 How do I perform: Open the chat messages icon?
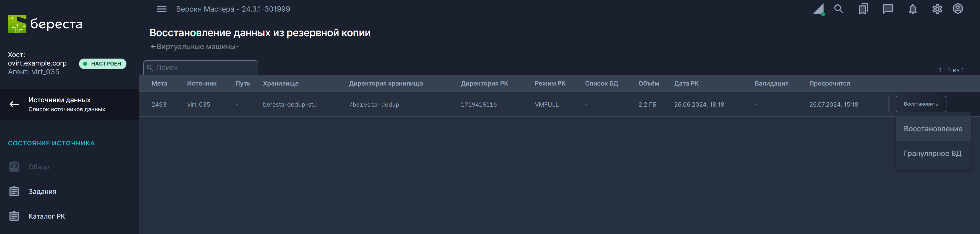pyautogui.click(x=888, y=9)
